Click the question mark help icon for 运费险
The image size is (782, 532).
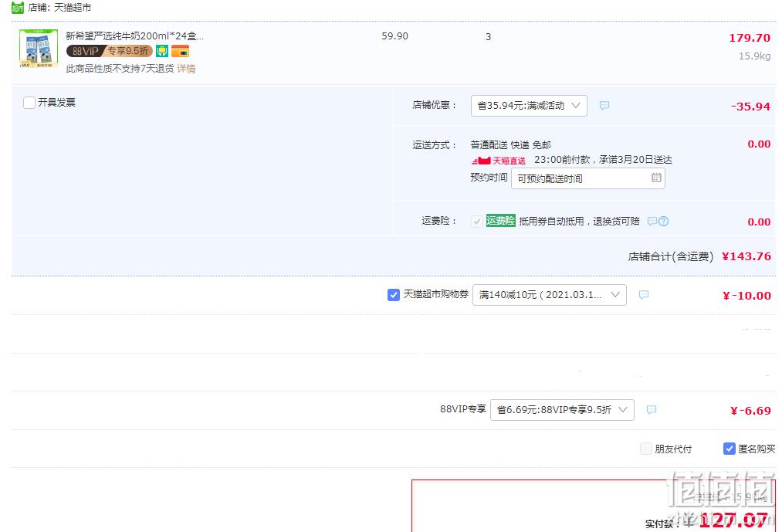(663, 221)
